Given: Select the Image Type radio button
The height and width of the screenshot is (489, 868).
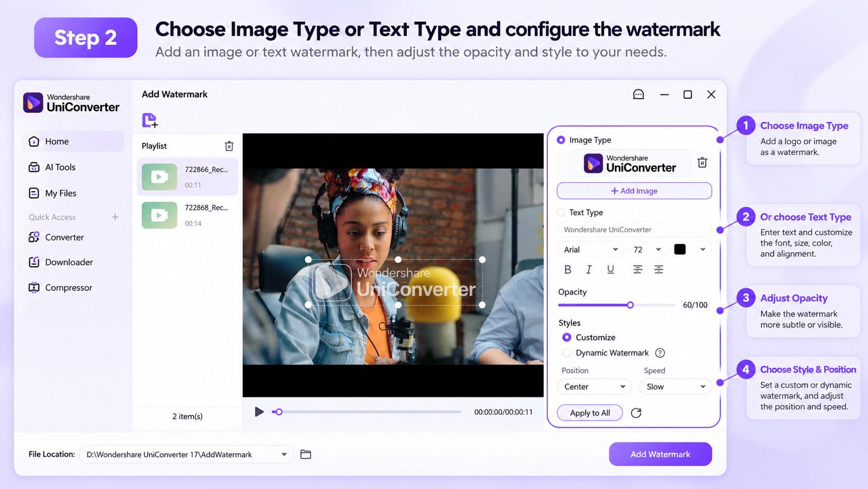Looking at the screenshot, I should tap(561, 140).
